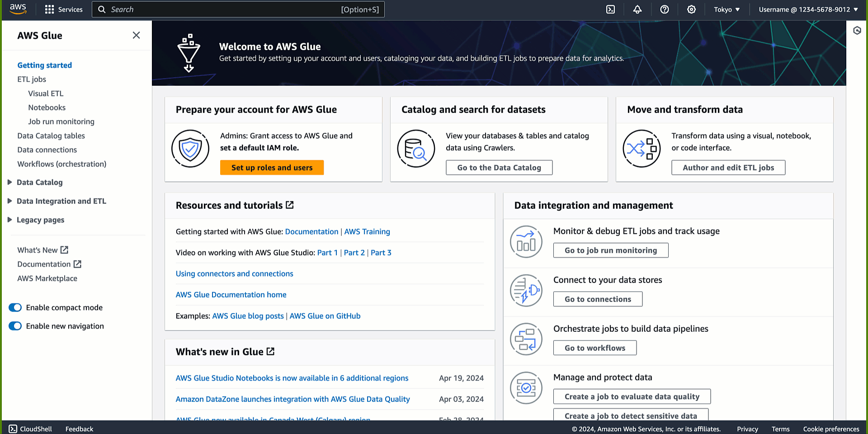
Task: Open Feedback in the footer
Action: [80, 429]
